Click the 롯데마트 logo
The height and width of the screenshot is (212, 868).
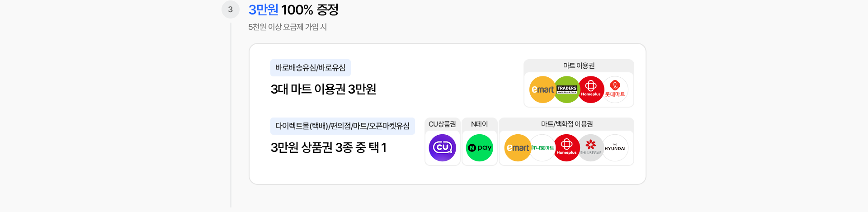pos(615,90)
